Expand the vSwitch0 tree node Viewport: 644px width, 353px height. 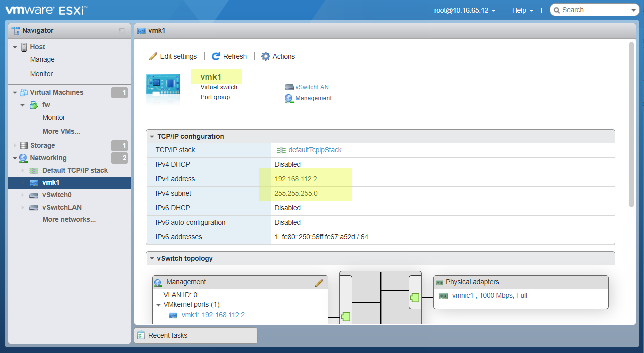click(x=23, y=195)
